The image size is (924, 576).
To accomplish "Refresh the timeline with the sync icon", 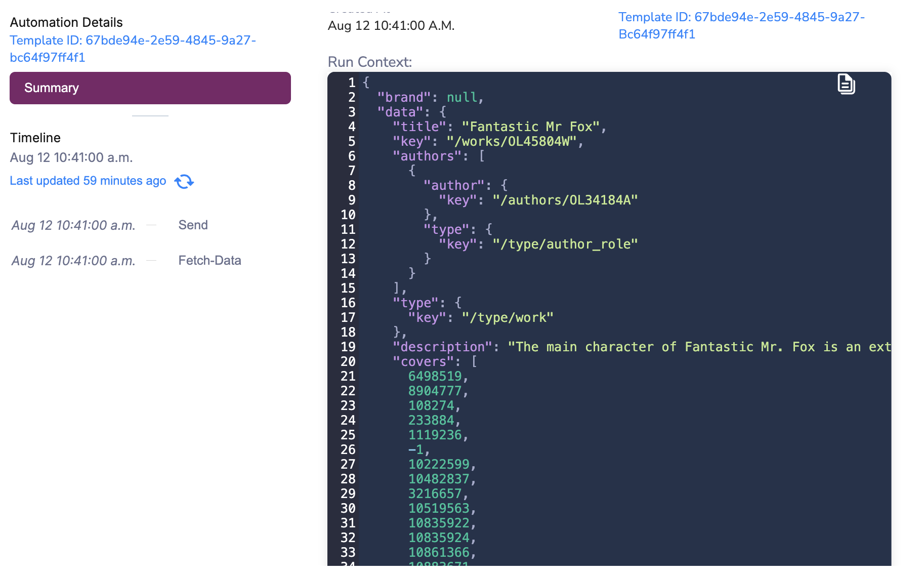I will [184, 181].
